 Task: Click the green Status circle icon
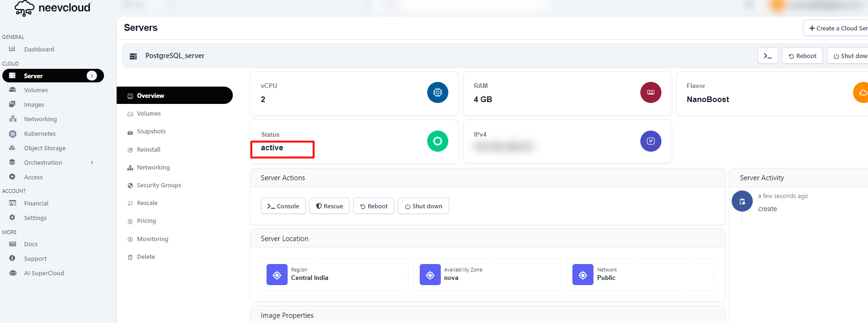(438, 141)
